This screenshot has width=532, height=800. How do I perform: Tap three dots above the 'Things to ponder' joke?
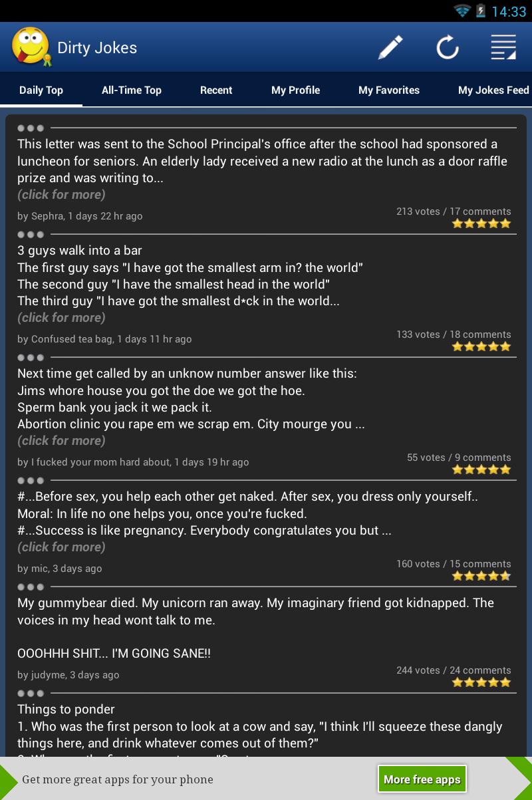pyautogui.click(x=31, y=693)
